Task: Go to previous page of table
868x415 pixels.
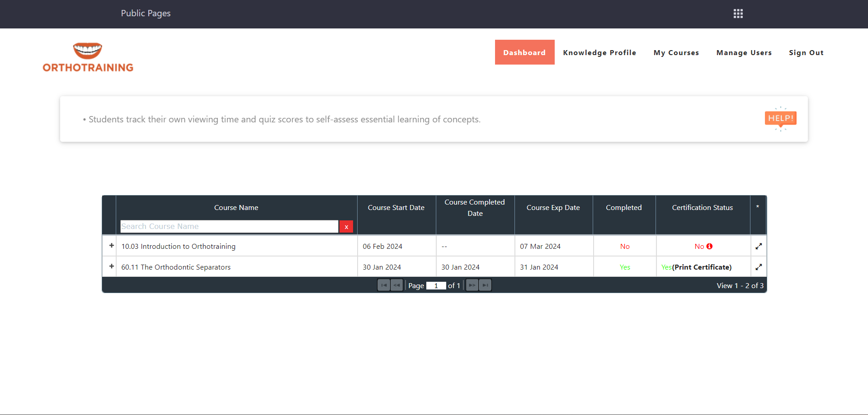Action: (x=396, y=285)
